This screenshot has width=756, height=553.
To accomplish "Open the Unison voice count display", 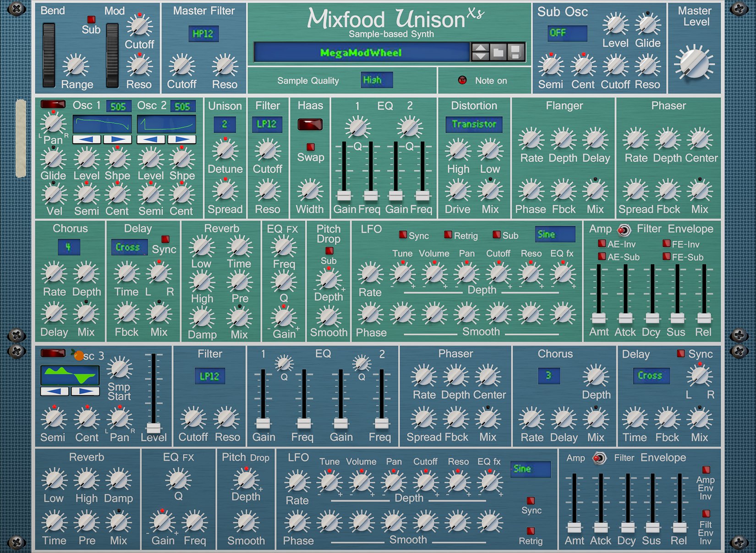I will click(225, 124).
